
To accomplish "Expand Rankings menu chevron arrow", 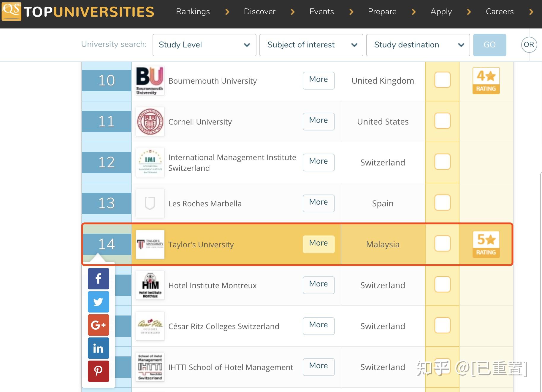I will coord(227,12).
